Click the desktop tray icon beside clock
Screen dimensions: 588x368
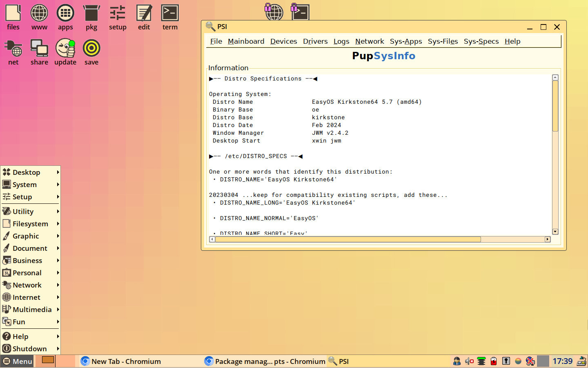coord(581,361)
